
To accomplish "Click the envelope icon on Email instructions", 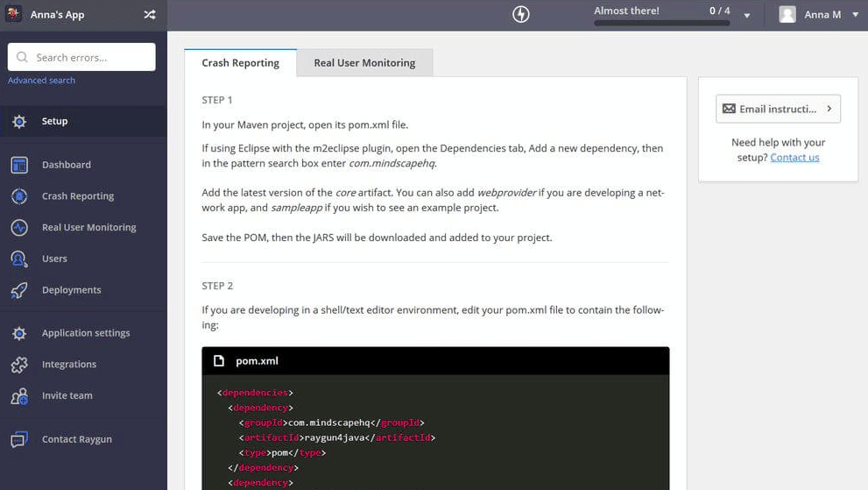I will coord(729,109).
